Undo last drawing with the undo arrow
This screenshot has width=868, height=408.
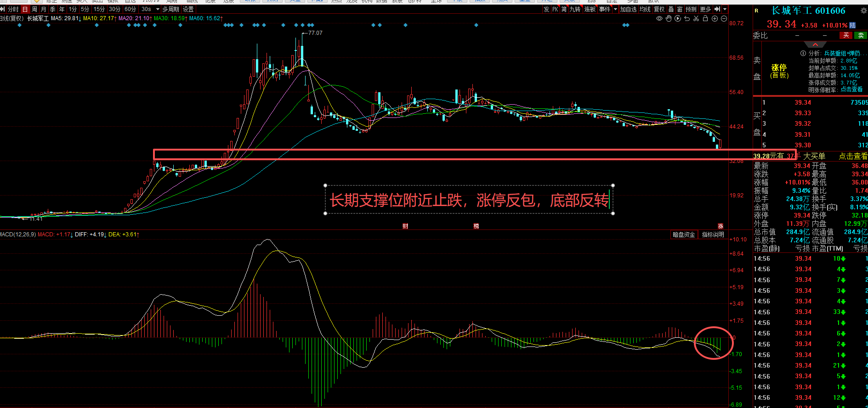(x=687, y=18)
